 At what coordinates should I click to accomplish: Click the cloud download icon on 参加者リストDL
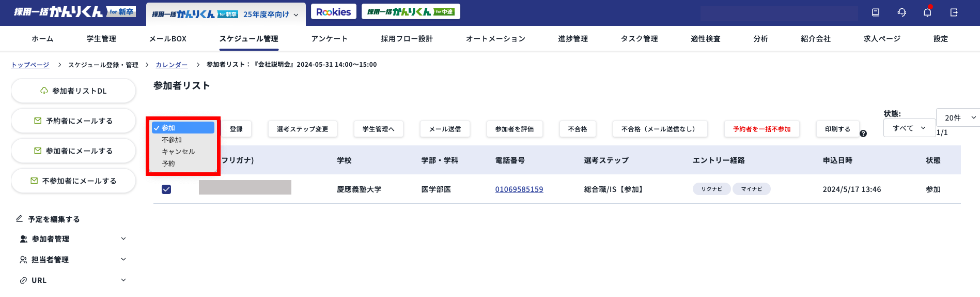pos(44,91)
